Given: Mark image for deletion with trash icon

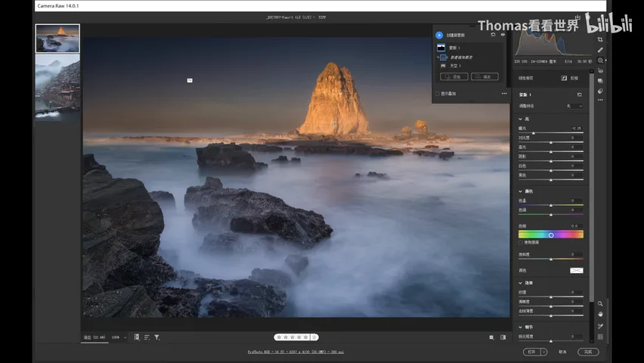Looking at the screenshot, I should point(314,337).
